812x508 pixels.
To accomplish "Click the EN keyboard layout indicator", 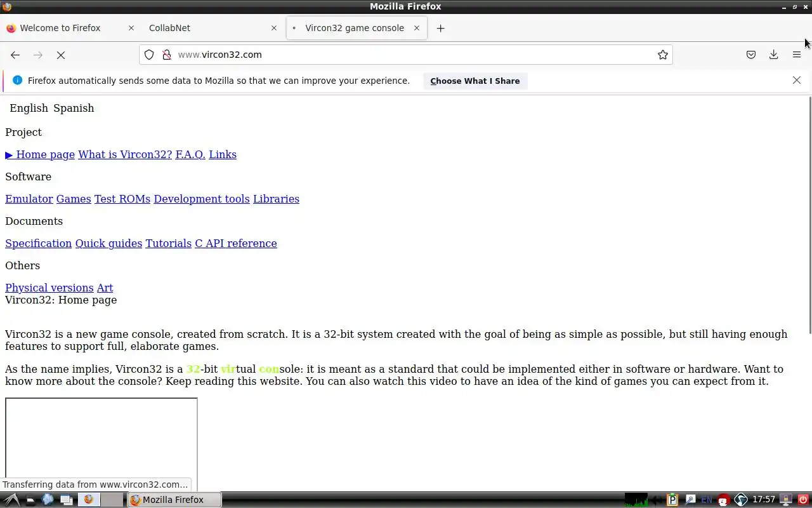I will (706, 500).
